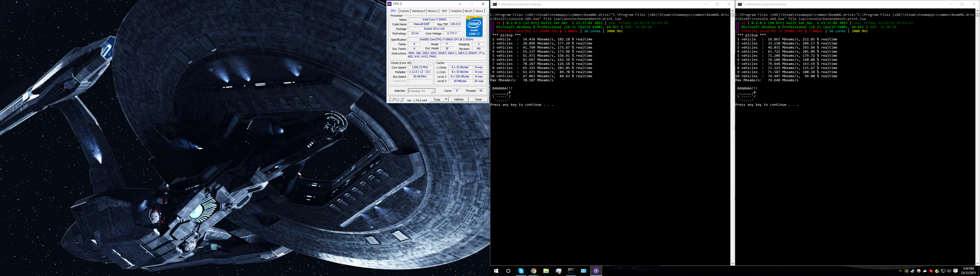This screenshot has width=980, height=276.
Task: Click 'BANANAA!!!' text in left cmd window
Action: click(x=502, y=88)
